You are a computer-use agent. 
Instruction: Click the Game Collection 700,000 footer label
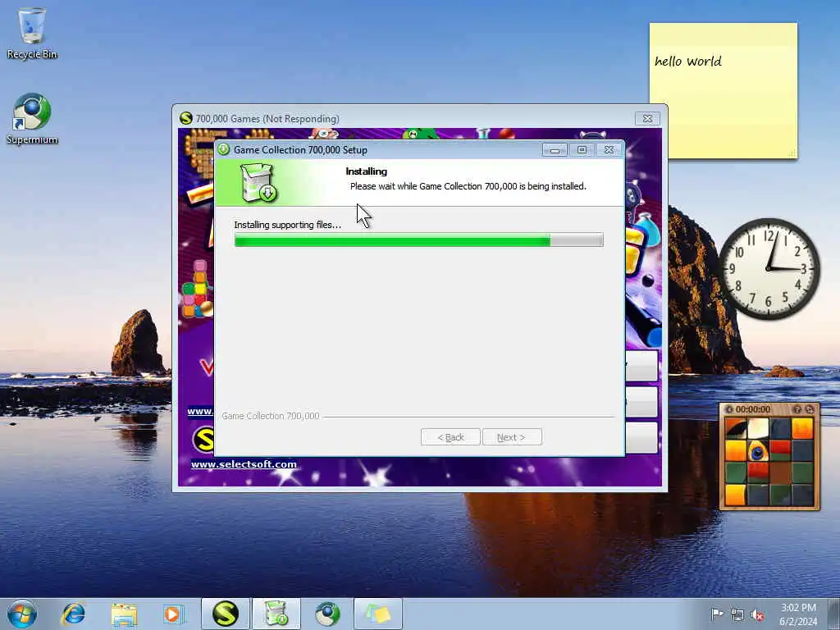271,416
